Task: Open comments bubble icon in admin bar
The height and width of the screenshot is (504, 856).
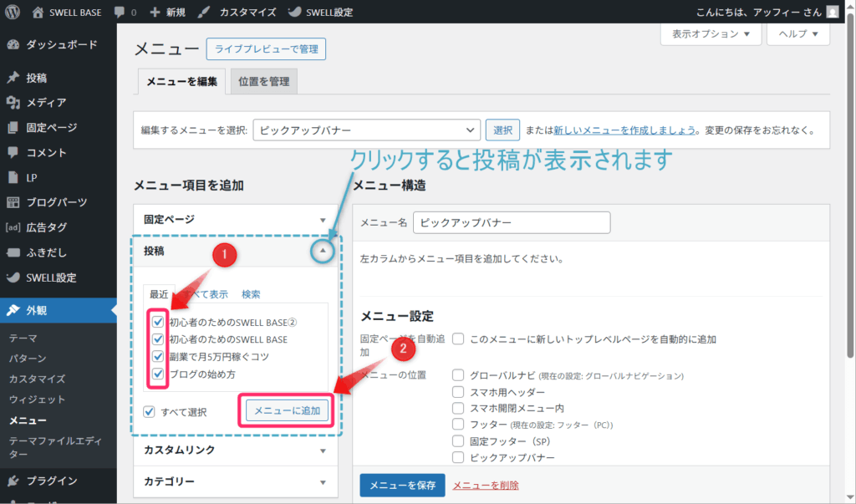Action: pos(119,12)
